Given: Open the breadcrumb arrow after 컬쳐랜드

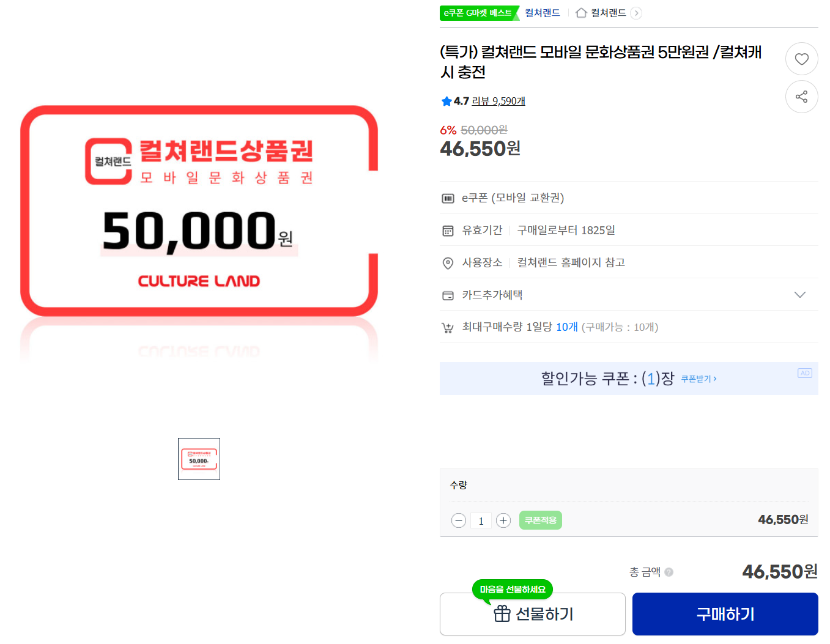Looking at the screenshot, I should click(x=636, y=13).
